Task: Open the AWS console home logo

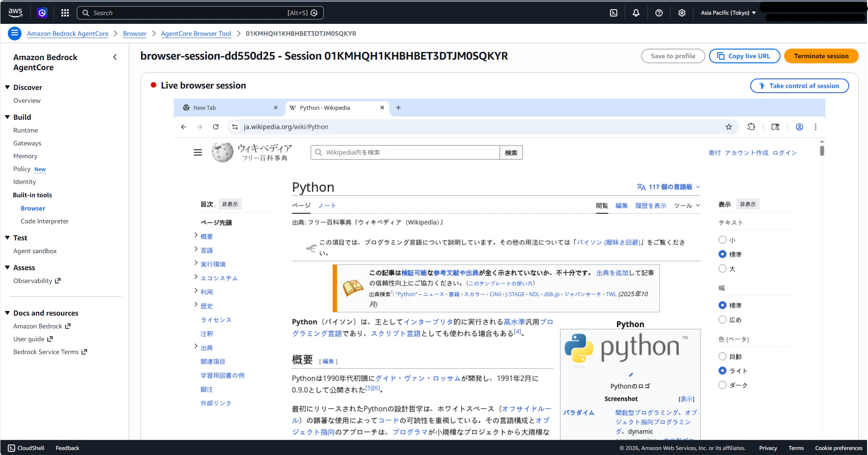Action: [15, 12]
